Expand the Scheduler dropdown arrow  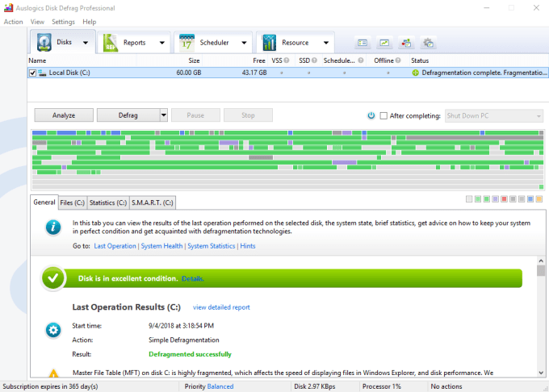(x=244, y=43)
